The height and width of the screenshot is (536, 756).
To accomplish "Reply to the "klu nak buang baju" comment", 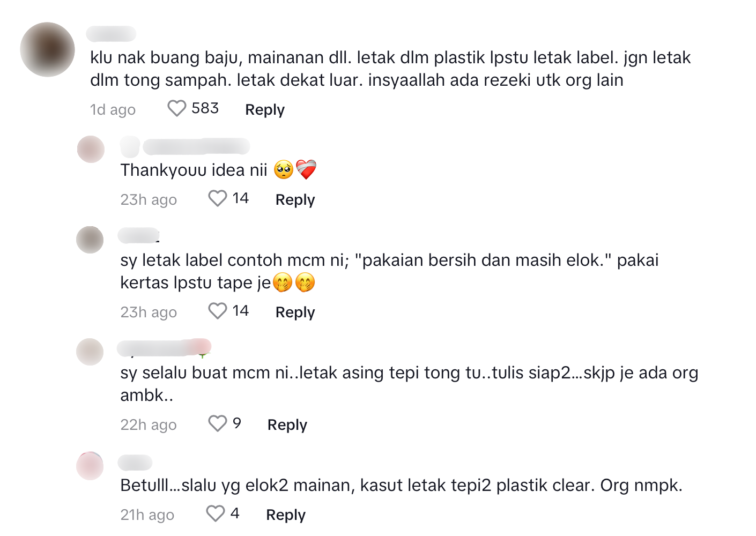I will tap(265, 109).
